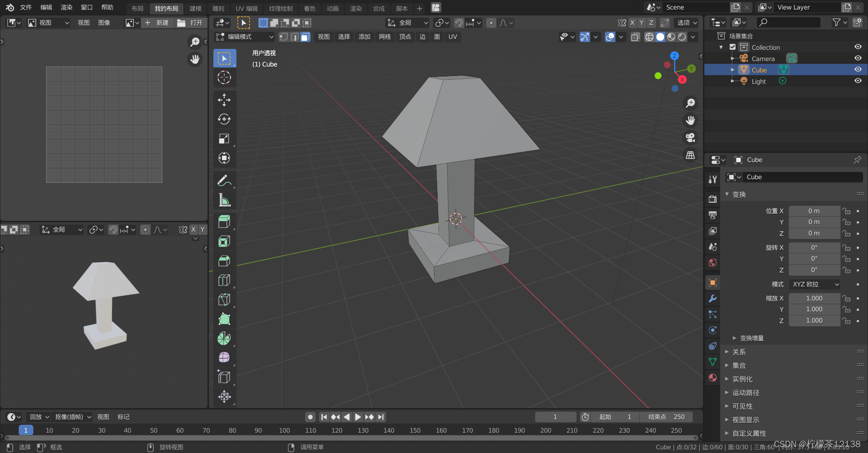Click New image button in image editor

coord(158,23)
